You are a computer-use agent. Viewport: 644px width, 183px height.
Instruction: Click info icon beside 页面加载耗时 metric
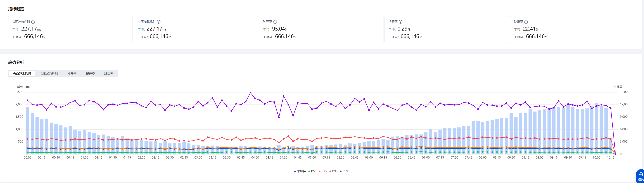click(158, 22)
